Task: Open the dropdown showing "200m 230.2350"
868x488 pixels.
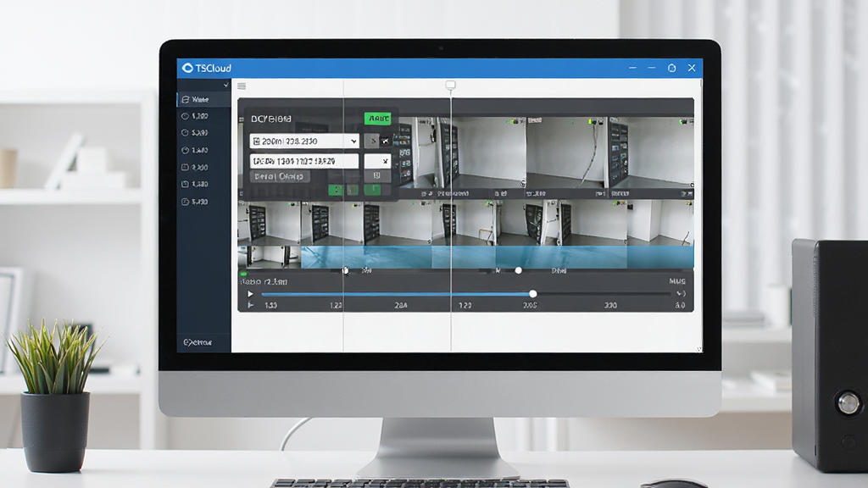Action: [304, 141]
